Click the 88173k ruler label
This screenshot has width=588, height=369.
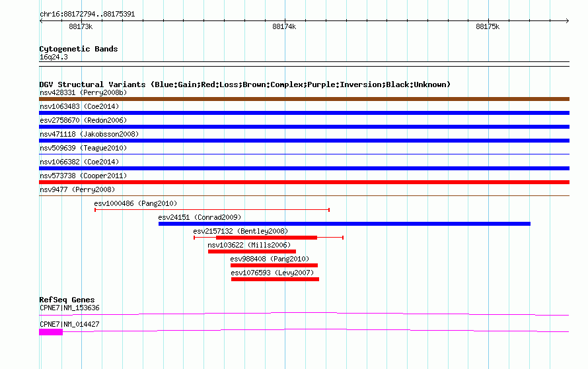tap(81, 26)
